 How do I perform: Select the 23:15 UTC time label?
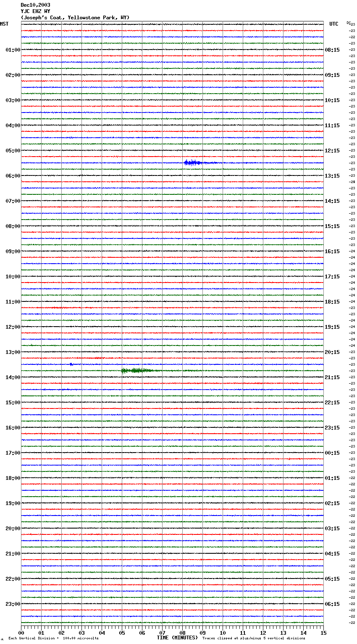(332, 428)
